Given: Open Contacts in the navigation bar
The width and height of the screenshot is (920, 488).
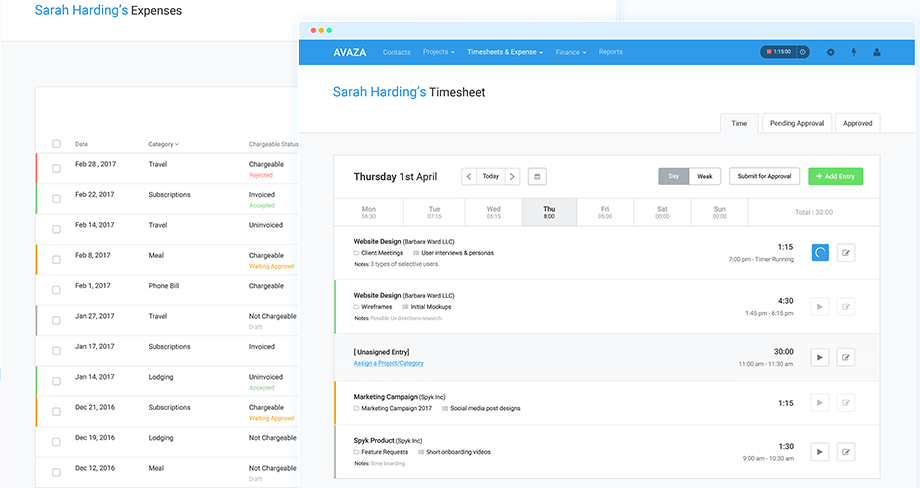Looking at the screenshot, I should (x=397, y=52).
